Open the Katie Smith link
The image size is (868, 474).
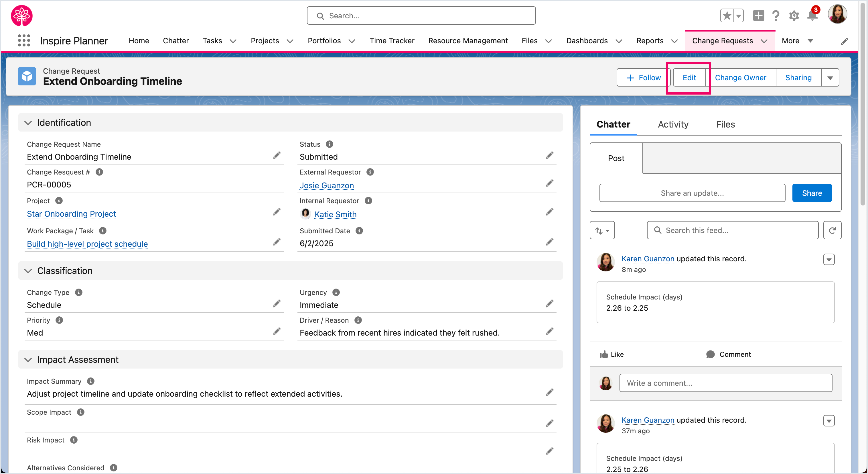pyautogui.click(x=335, y=215)
